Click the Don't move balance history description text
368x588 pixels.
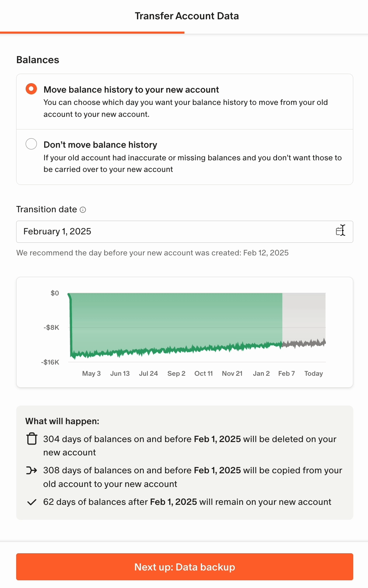(192, 163)
